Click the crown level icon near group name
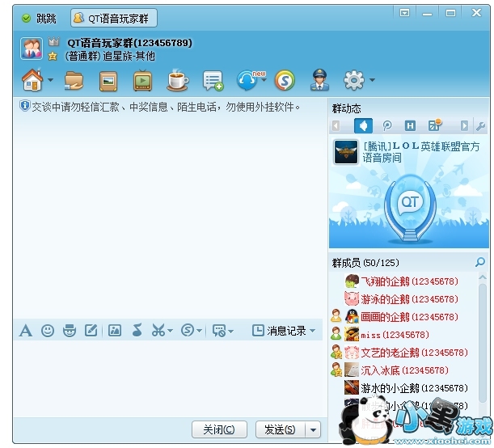 54,41
